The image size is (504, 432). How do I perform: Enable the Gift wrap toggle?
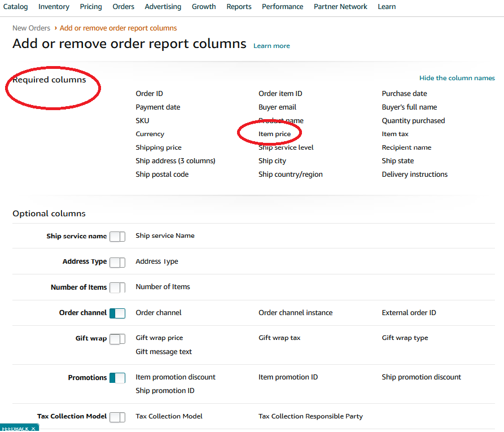(117, 339)
